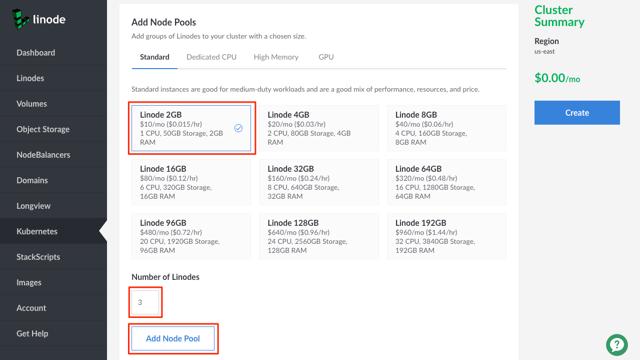Focus the Number of Linodes field
640x360 pixels.
tap(145, 302)
